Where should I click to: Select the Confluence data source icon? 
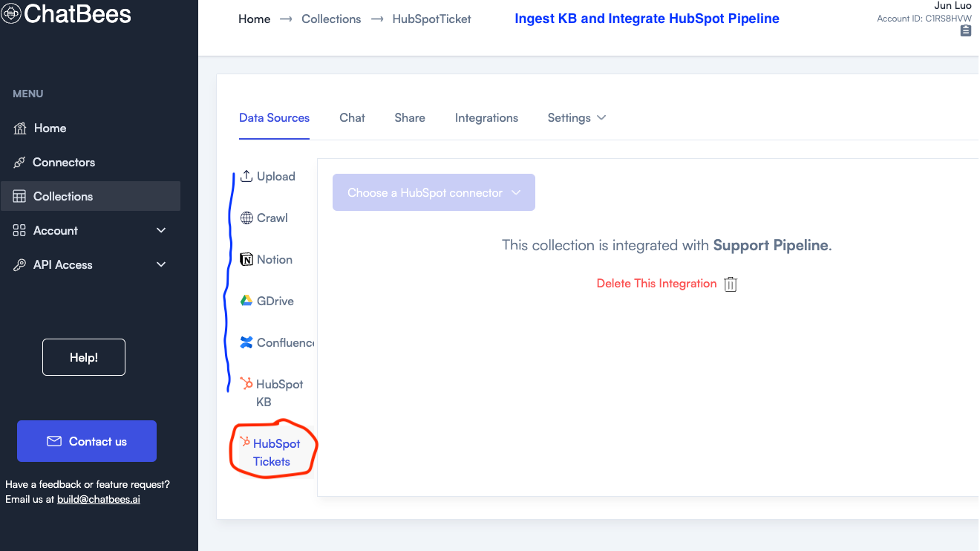pyautogui.click(x=246, y=342)
